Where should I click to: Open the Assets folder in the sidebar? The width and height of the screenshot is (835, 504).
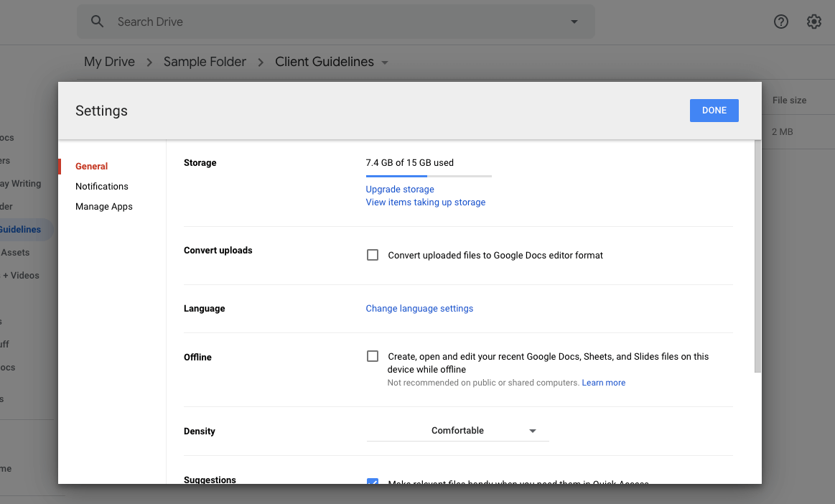[15, 253]
